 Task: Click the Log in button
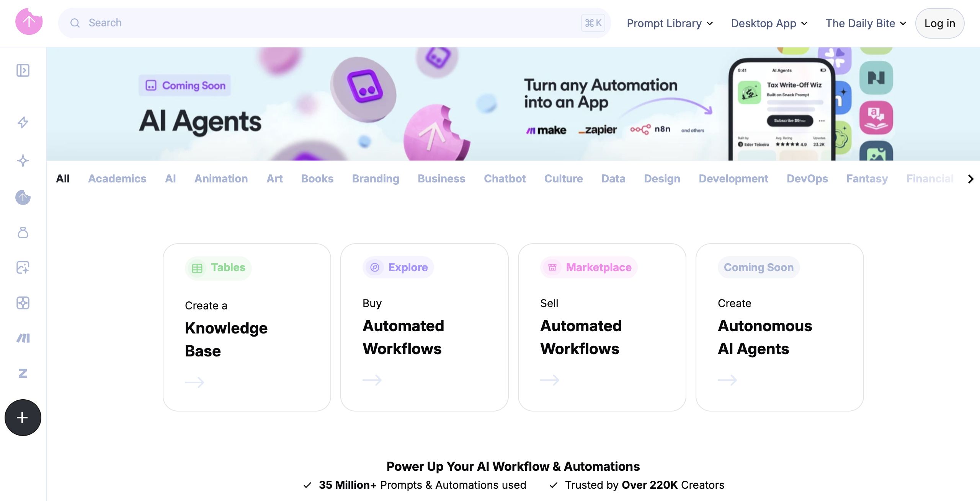tap(939, 23)
